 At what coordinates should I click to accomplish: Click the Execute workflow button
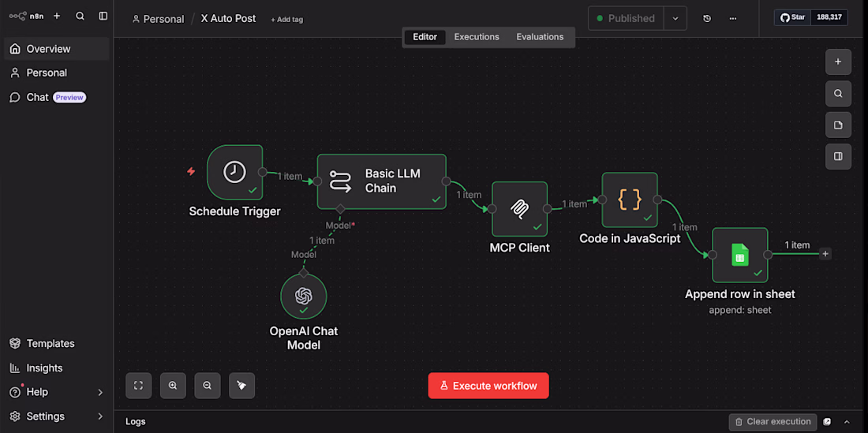488,386
